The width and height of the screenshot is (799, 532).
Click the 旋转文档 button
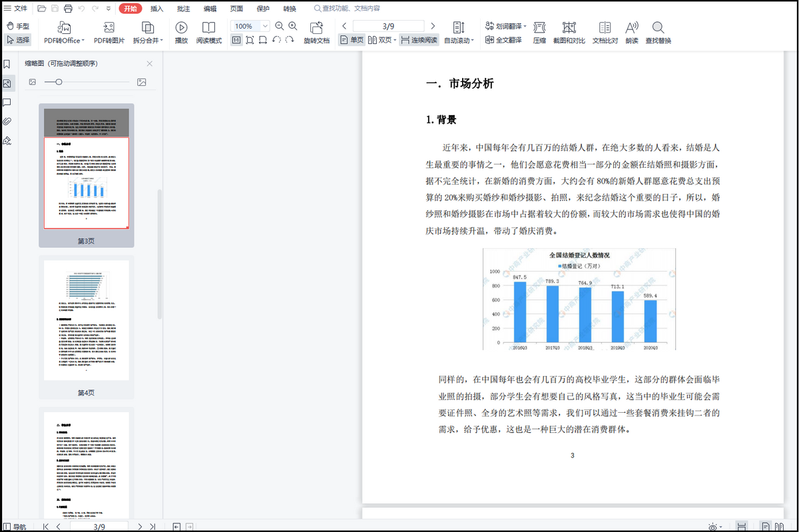tap(316, 33)
